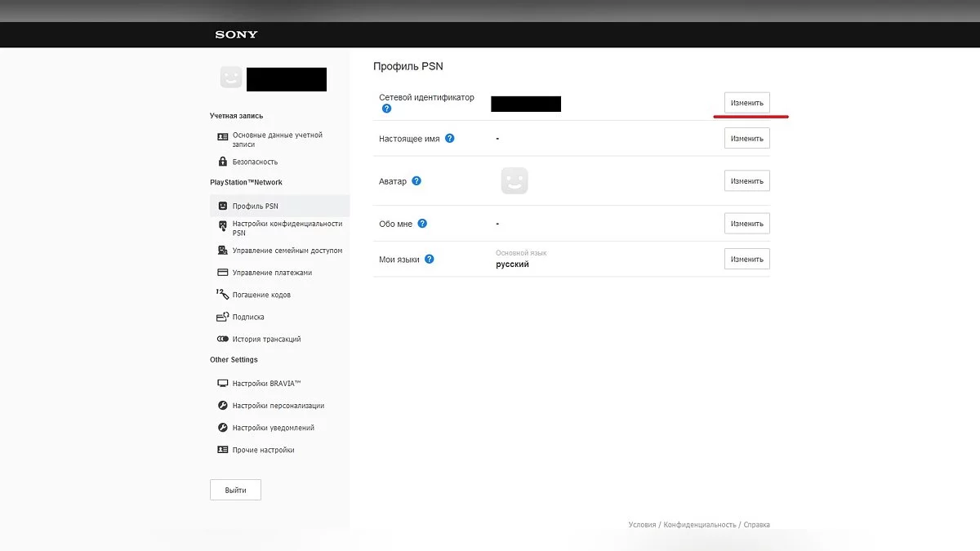Click the avatar image in Аватар row

coord(514,180)
